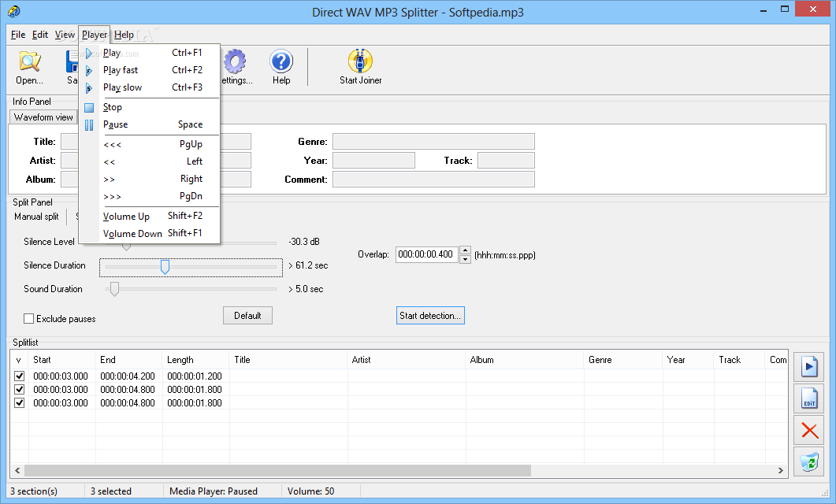Viewport: 836px width, 504px height.
Task: Click the Album column header in splitlist
Action: pos(526,360)
